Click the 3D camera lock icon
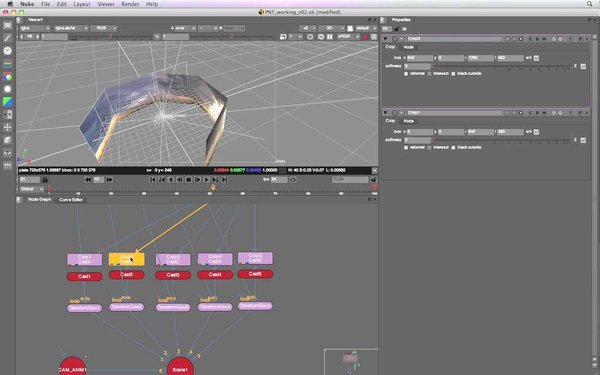This screenshot has height=375, width=600. click(350, 28)
